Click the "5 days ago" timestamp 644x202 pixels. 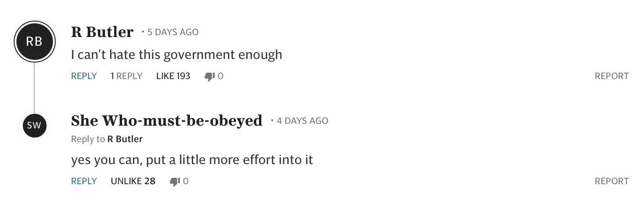pos(173,32)
